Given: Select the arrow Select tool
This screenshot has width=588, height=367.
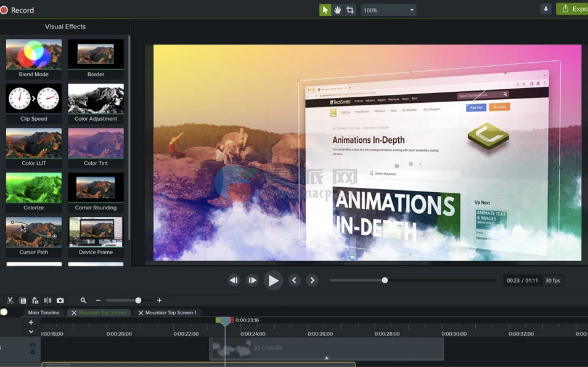Looking at the screenshot, I should 325,10.
